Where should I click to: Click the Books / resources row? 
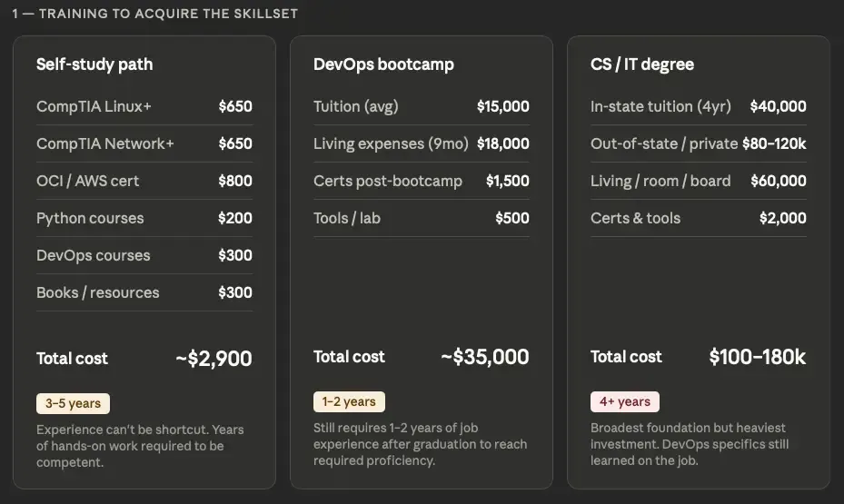tap(144, 293)
